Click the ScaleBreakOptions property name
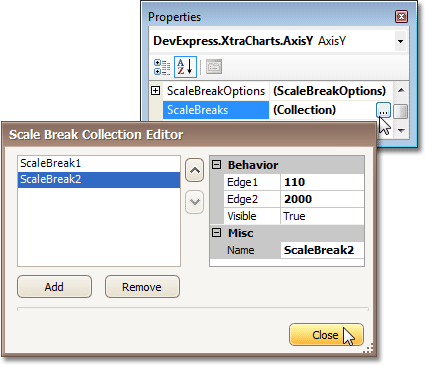The image size is (425, 365). click(x=216, y=91)
